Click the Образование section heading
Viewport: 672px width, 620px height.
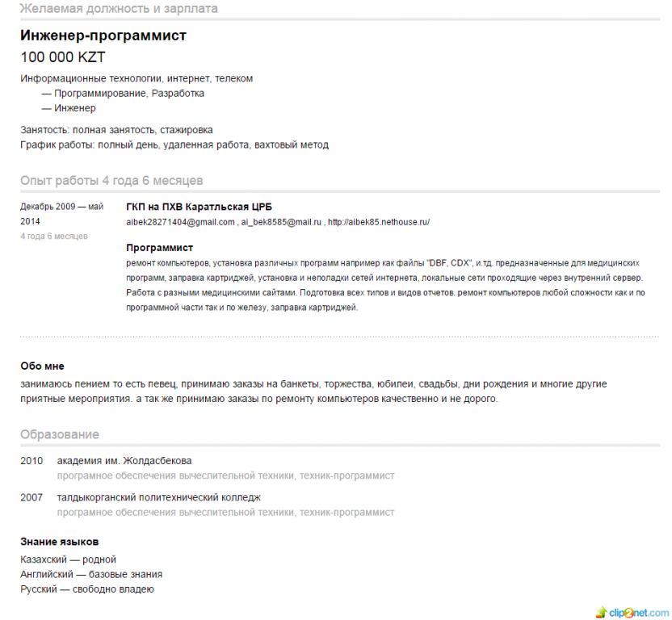tap(60, 434)
